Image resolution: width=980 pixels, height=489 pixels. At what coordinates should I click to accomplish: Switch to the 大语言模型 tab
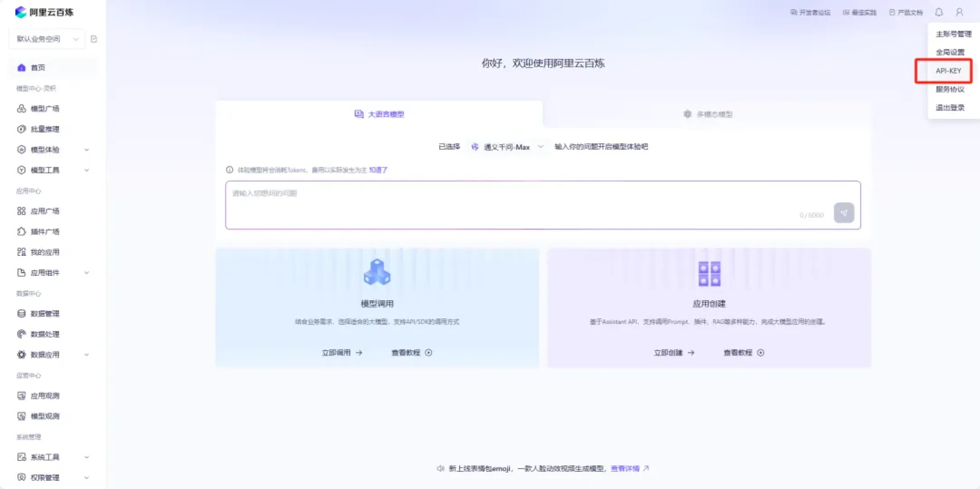click(379, 114)
